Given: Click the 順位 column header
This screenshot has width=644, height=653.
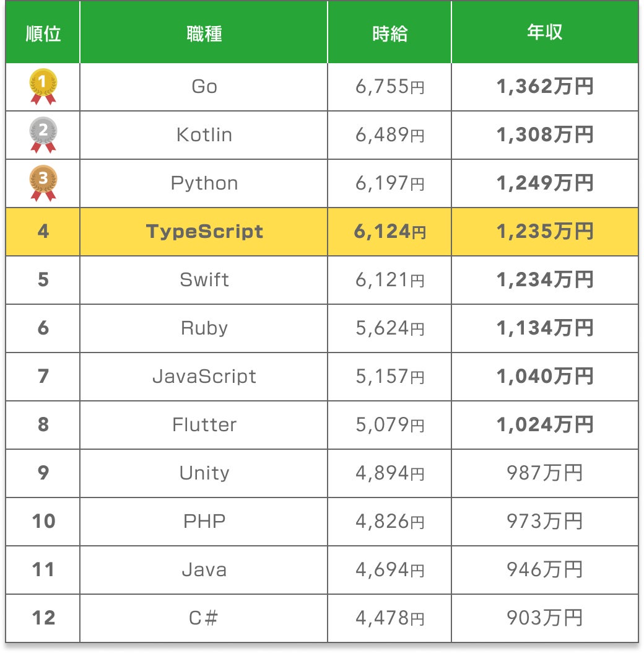Looking at the screenshot, I should [x=43, y=33].
